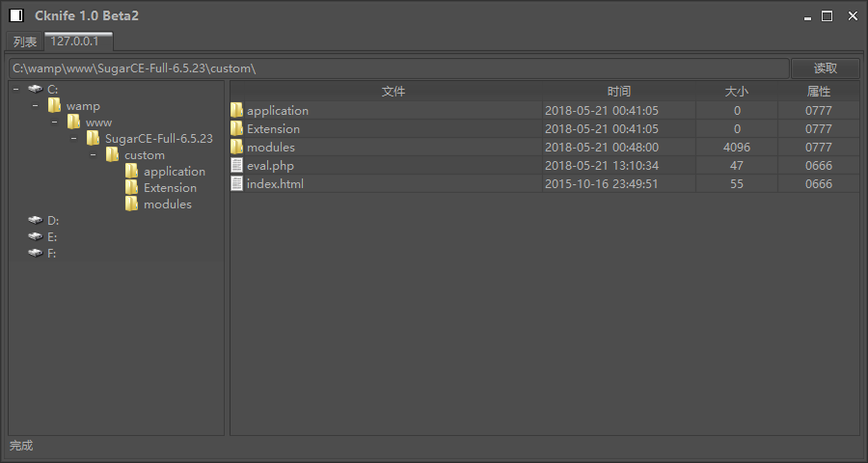Collapse the wamp folder node
Screen dimensions: 868x463
tap(36, 105)
